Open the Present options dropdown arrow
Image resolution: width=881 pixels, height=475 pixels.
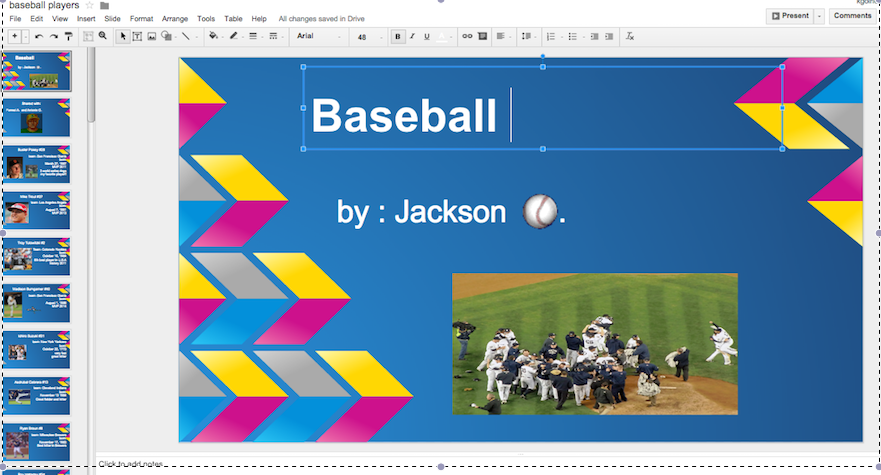[819, 16]
